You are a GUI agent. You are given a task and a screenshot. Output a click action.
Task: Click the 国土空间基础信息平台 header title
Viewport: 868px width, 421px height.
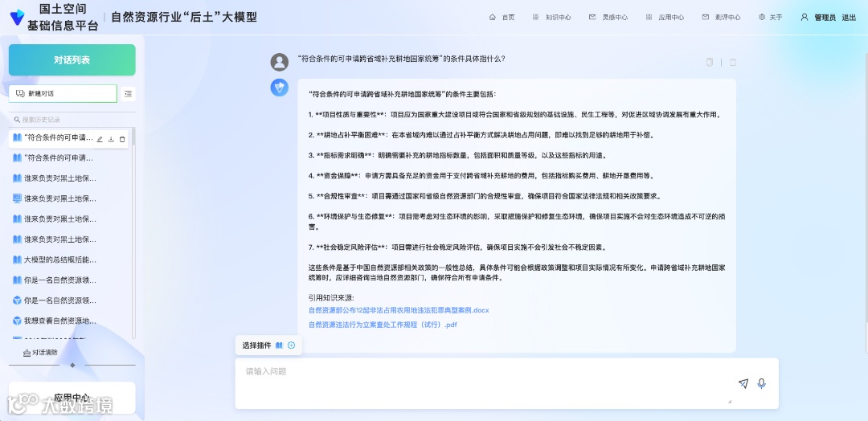[63, 17]
